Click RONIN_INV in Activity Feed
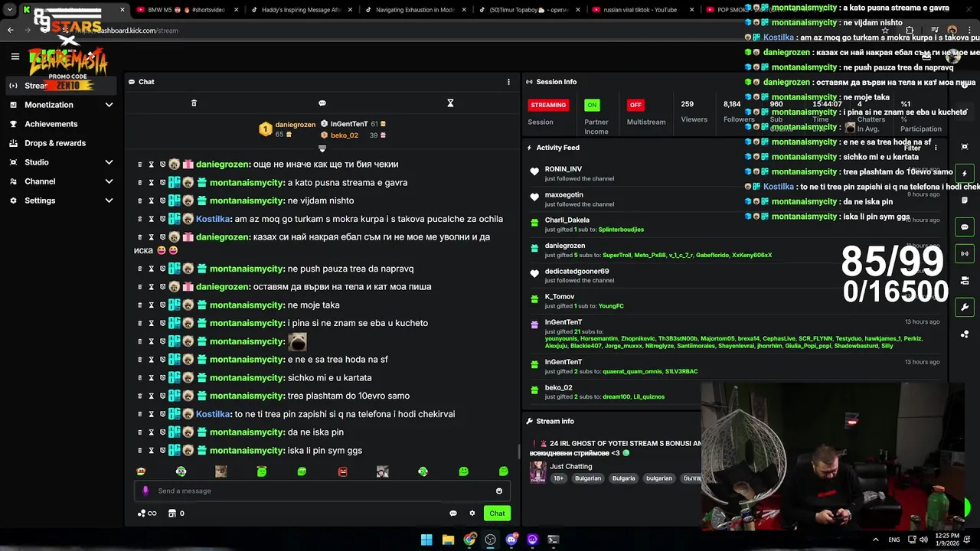 [563, 169]
